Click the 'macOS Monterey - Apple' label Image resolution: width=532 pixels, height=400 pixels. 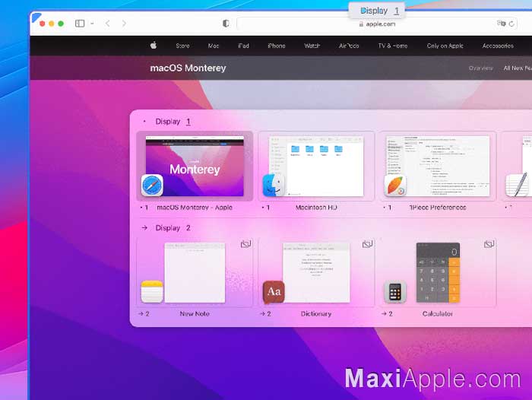(x=195, y=207)
